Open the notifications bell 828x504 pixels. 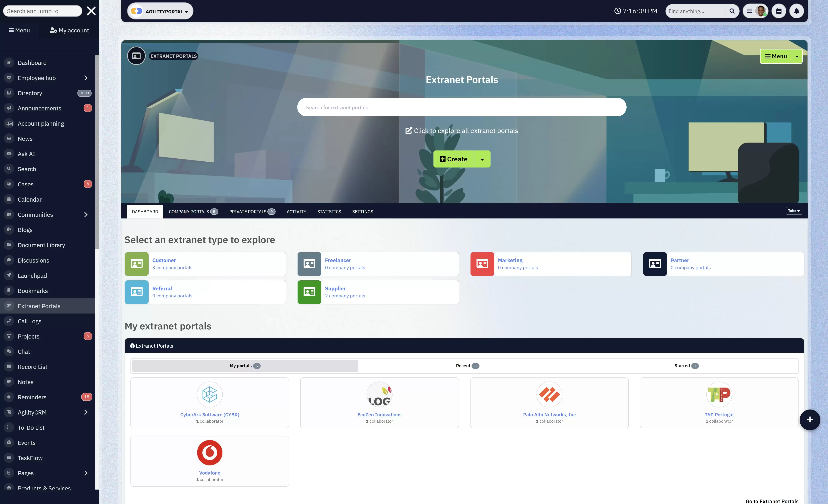pos(796,11)
